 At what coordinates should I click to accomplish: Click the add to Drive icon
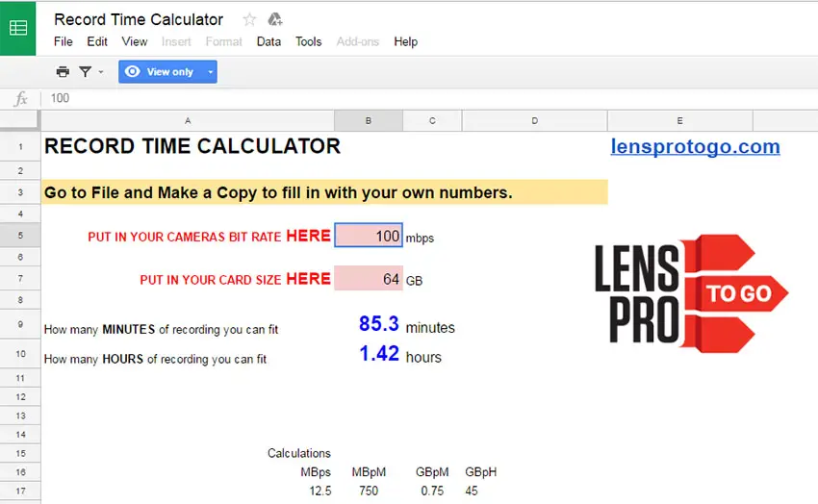point(275,20)
